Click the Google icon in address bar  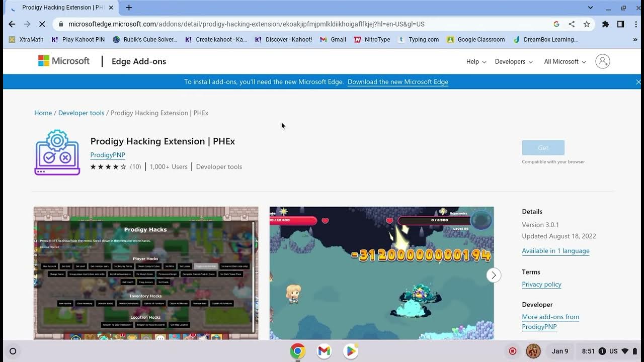coord(556,24)
